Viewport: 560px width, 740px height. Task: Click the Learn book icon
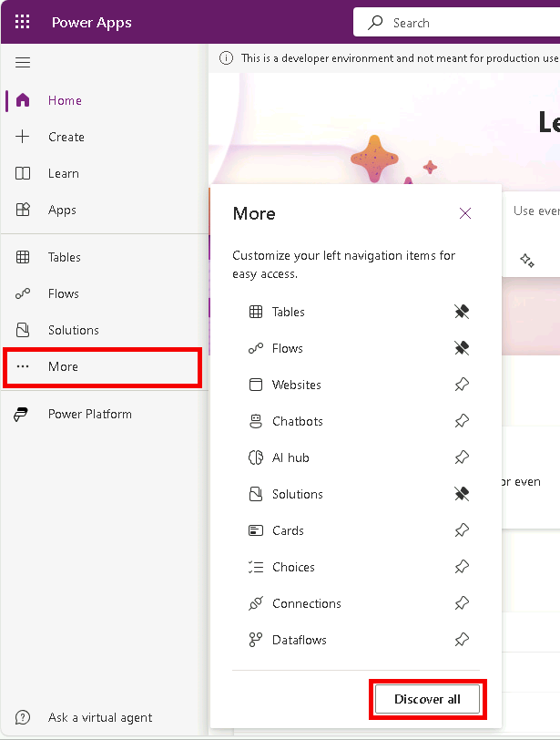click(23, 173)
